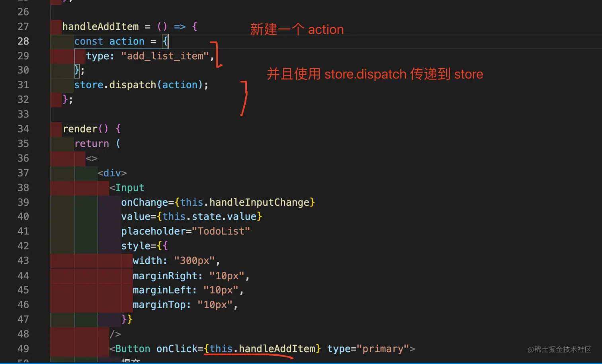
Task: Click the closing }} braces on line 47
Action: (x=127, y=319)
